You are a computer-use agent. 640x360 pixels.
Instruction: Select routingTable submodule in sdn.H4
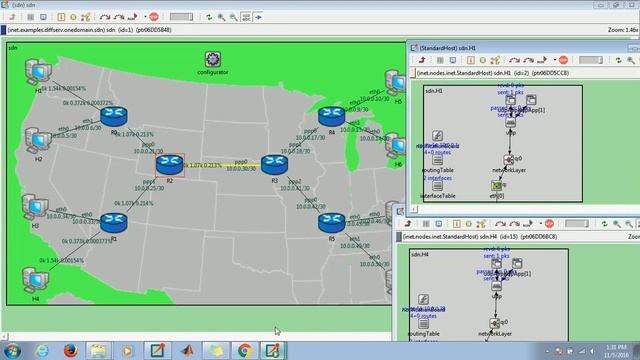pyautogui.click(x=423, y=324)
